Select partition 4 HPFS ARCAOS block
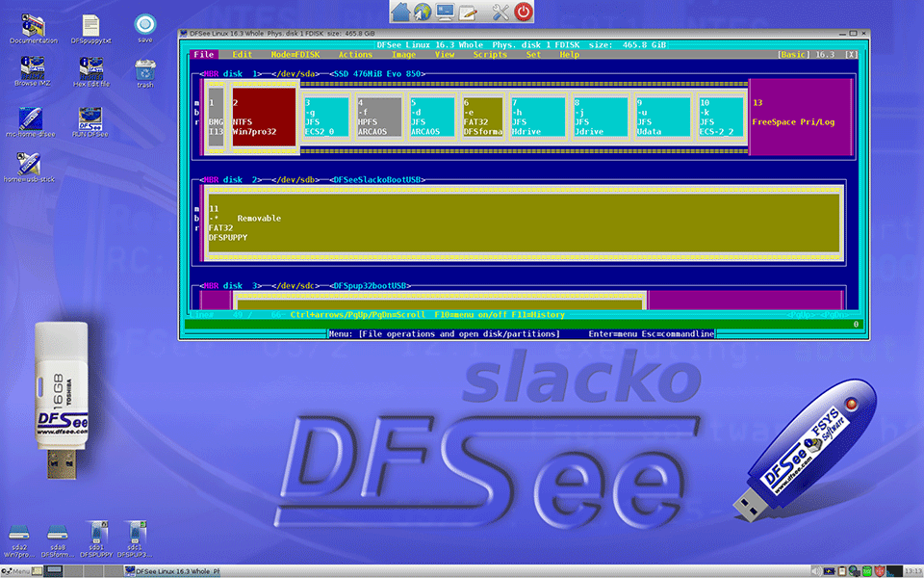The image size is (924, 578). pyautogui.click(x=379, y=118)
